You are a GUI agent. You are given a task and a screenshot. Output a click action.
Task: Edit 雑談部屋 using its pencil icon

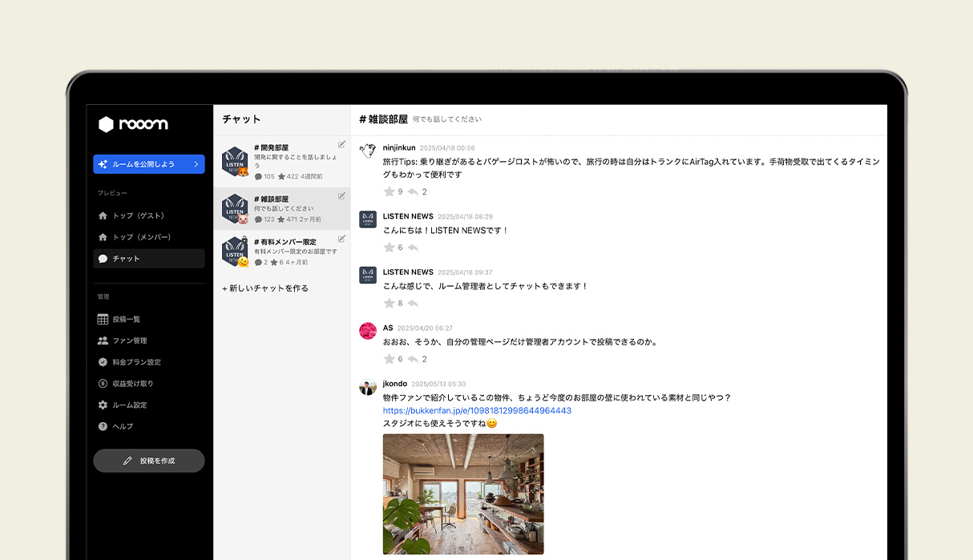pos(341,195)
